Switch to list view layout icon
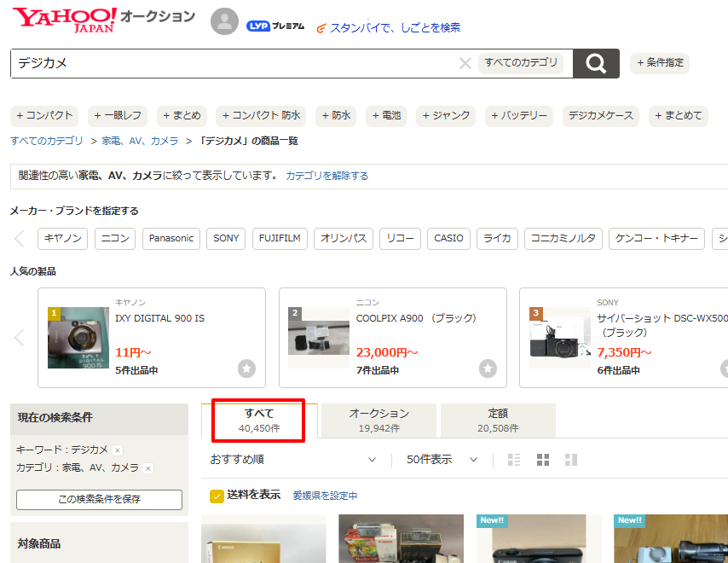This screenshot has height=563, width=728. tap(514, 460)
